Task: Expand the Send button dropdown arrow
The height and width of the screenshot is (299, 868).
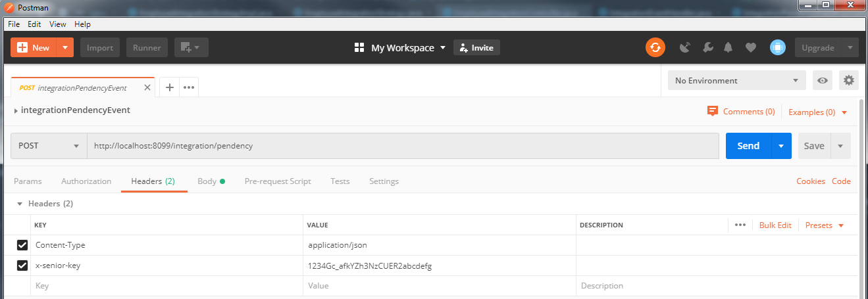Action: click(x=781, y=146)
